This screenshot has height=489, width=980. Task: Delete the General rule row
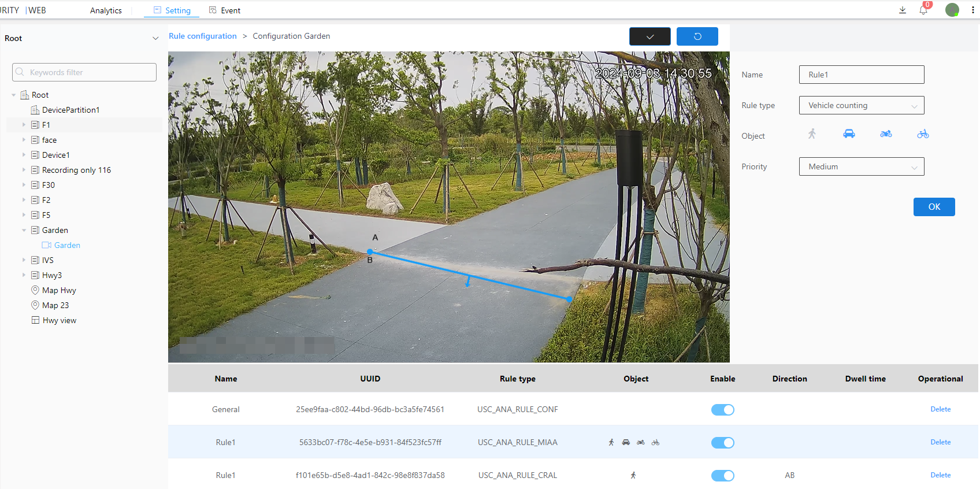[x=940, y=409]
